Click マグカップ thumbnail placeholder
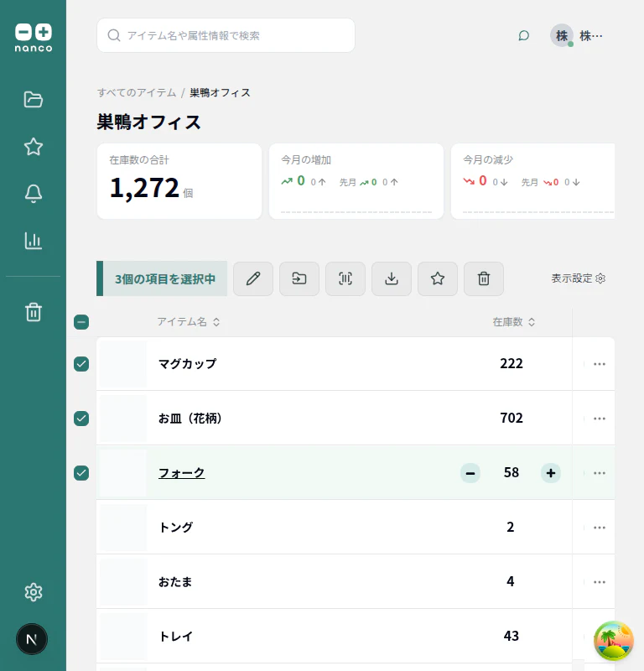The height and width of the screenshot is (671, 644). 123,364
